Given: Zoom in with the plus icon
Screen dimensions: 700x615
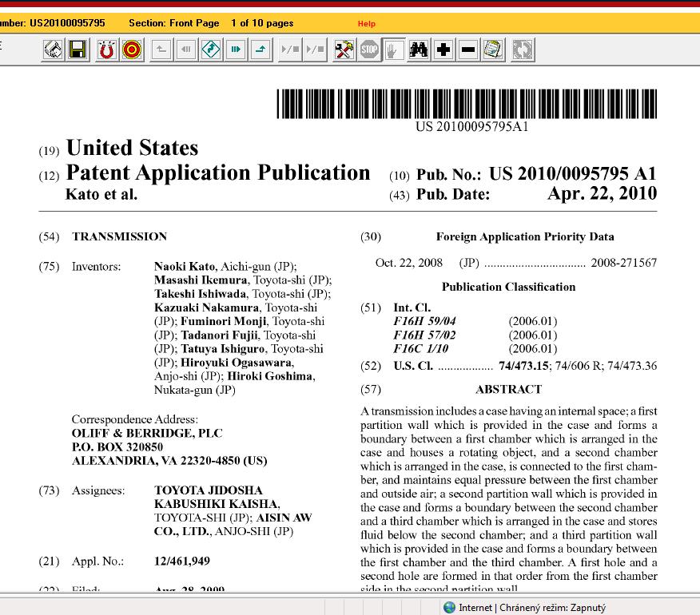Looking at the screenshot, I should click(443, 50).
